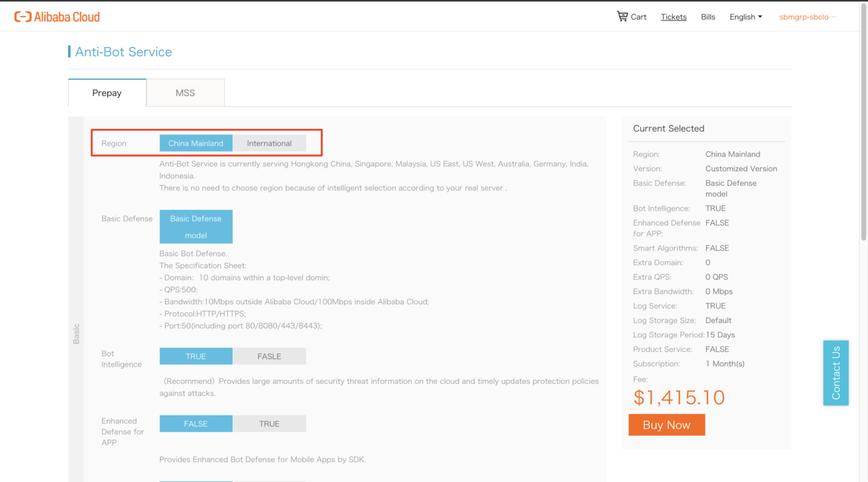Viewport: 868px width, 482px height.
Task: Open the Tickets link
Action: pyautogui.click(x=673, y=17)
